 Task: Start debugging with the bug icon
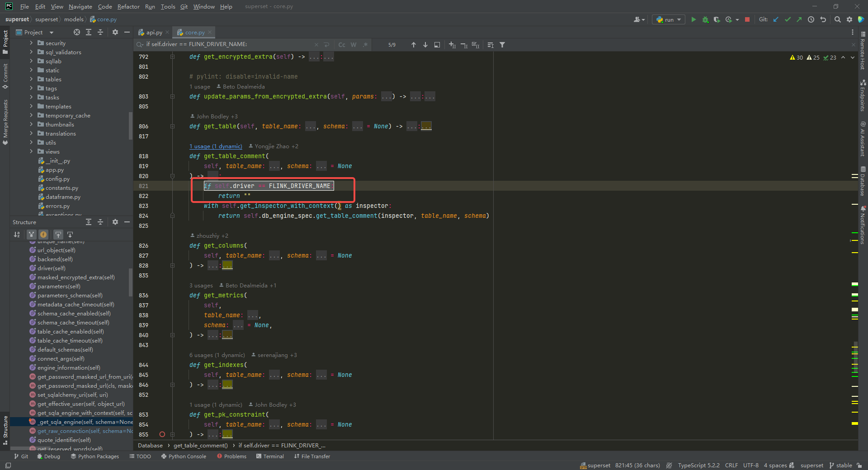(x=705, y=19)
